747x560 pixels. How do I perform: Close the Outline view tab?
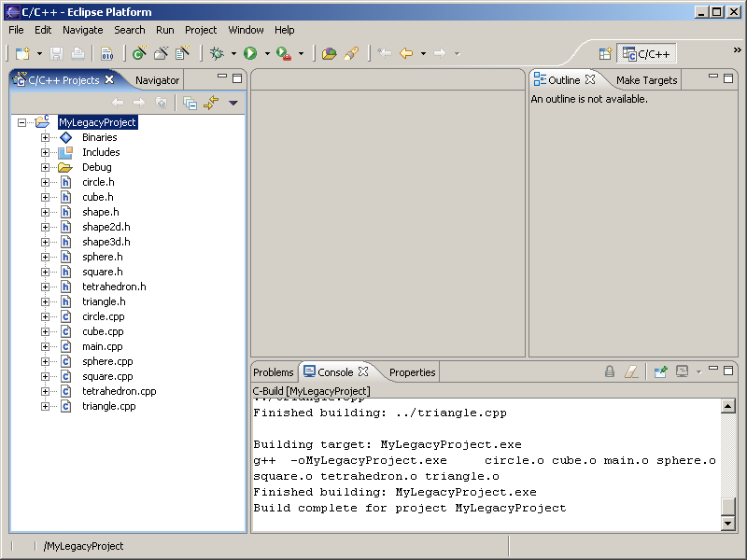[590, 80]
